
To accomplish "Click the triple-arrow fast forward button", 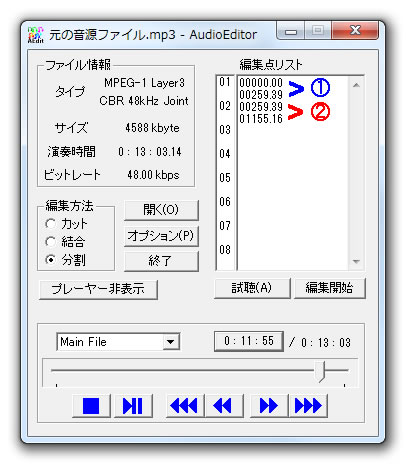I will point(308,406).
